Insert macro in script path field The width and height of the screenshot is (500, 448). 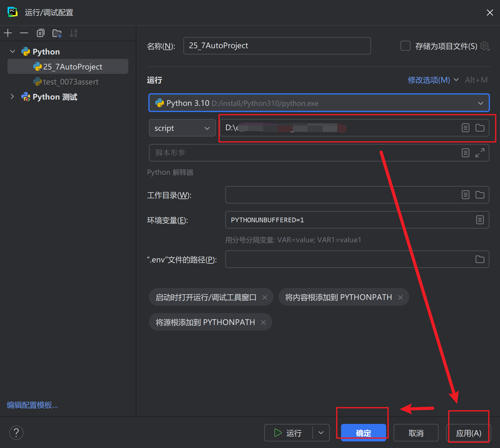466,128
